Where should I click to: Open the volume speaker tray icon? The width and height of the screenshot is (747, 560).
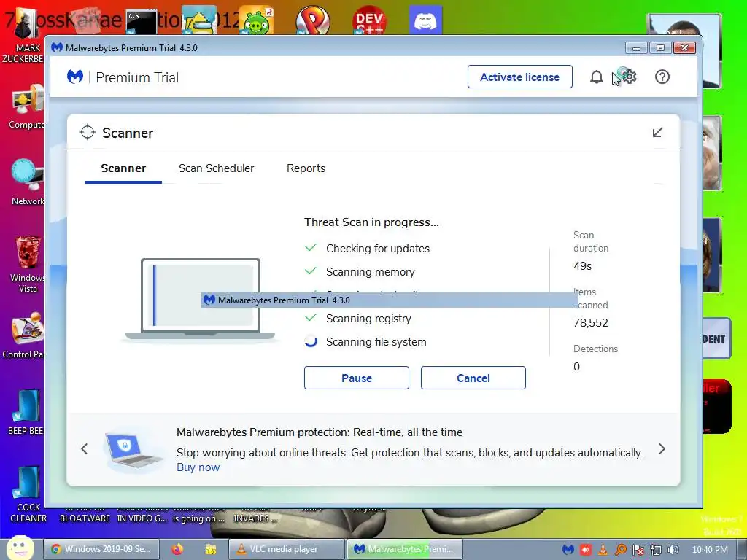[x=673, y=550]
